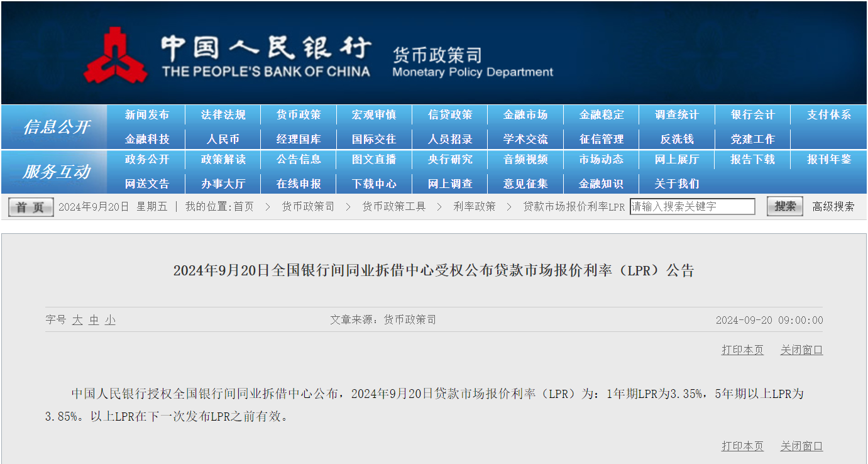The image size is (868, 464).
Task: Select 大 to enlarge the font size
Action: point(77,320)
